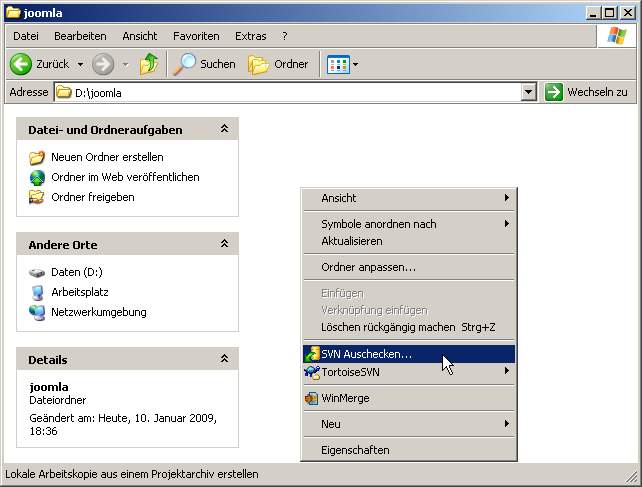Open the forward history dropdown arrow
Screen dimensions: 642x487
[125, 64]
